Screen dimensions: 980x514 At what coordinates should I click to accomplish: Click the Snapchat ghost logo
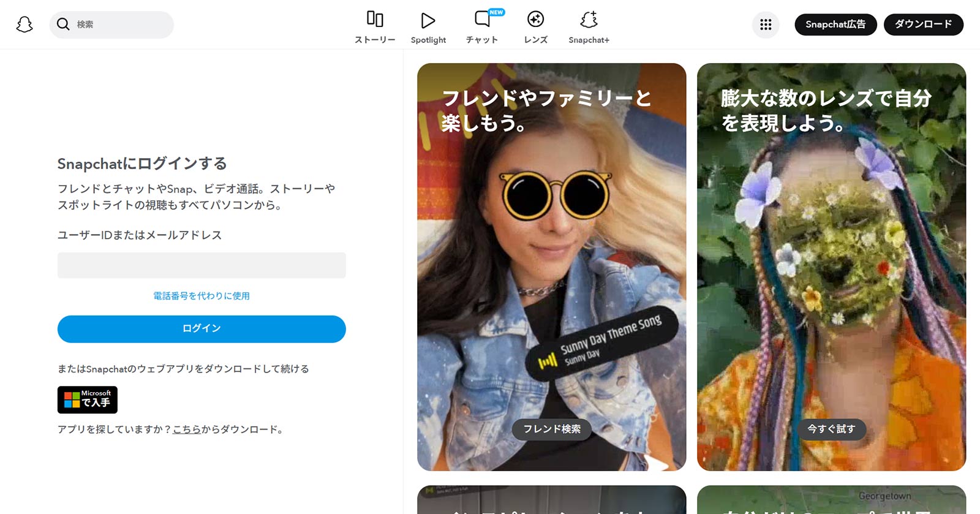tap(24, 25)
